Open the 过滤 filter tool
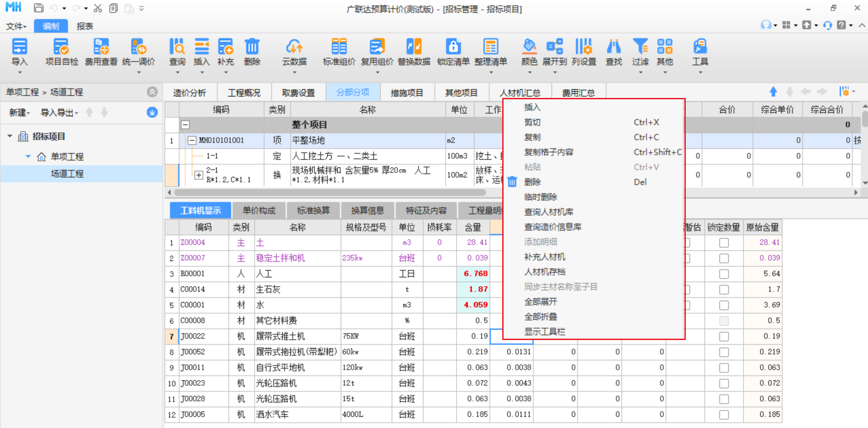 coord(640,47)
